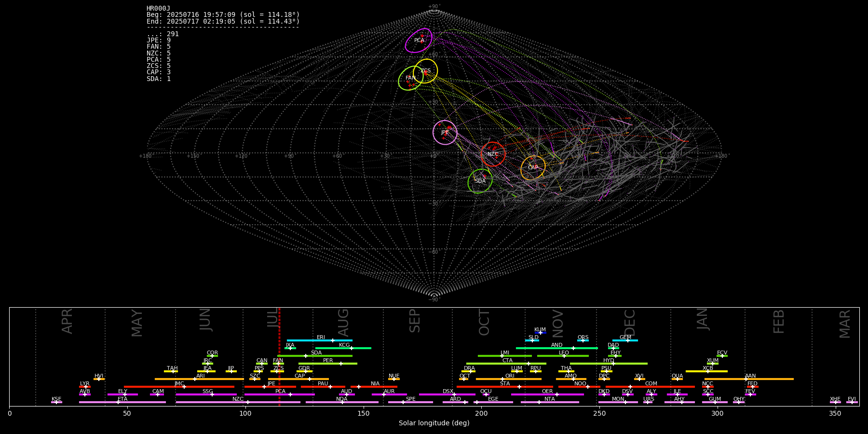Click the ZCS yellow radiant circle on sky map
Image resolution: width=868 pixels, height=434 pixels.
(425, 71)
